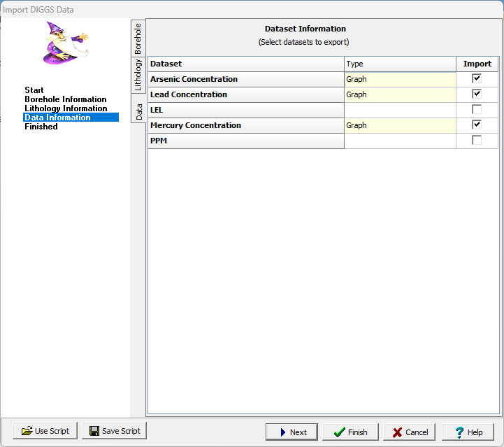This screenshot has width=504, height=447.
Task: Enable Import checkbox for PPM
Action: (477, 141)
